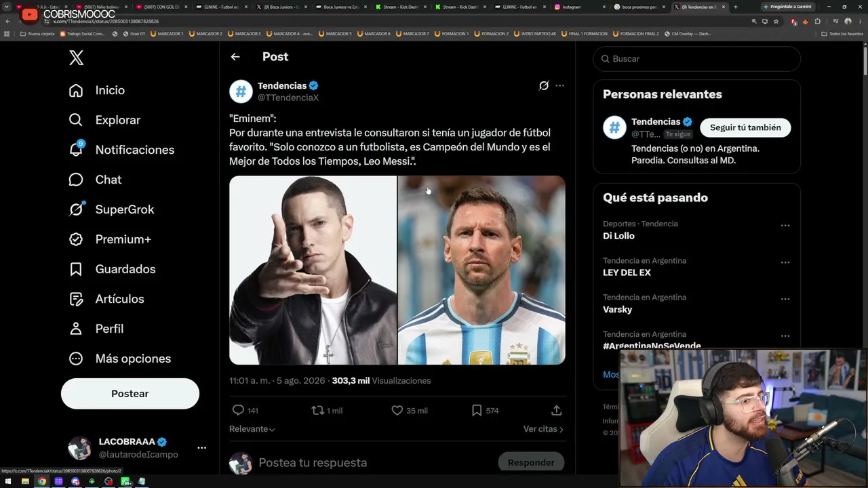Expand Más opciones menu
This screenshot has width=868, height=488.
tap(119, 359)
